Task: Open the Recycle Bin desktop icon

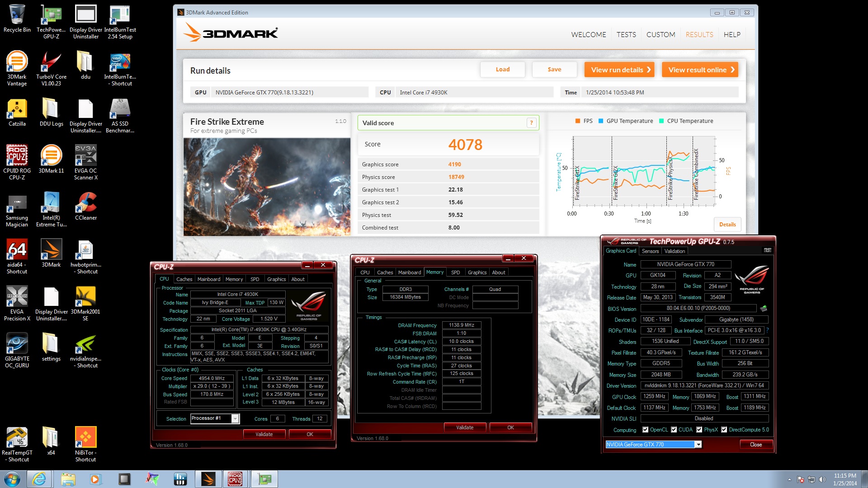Action: (x=17, y=19)
